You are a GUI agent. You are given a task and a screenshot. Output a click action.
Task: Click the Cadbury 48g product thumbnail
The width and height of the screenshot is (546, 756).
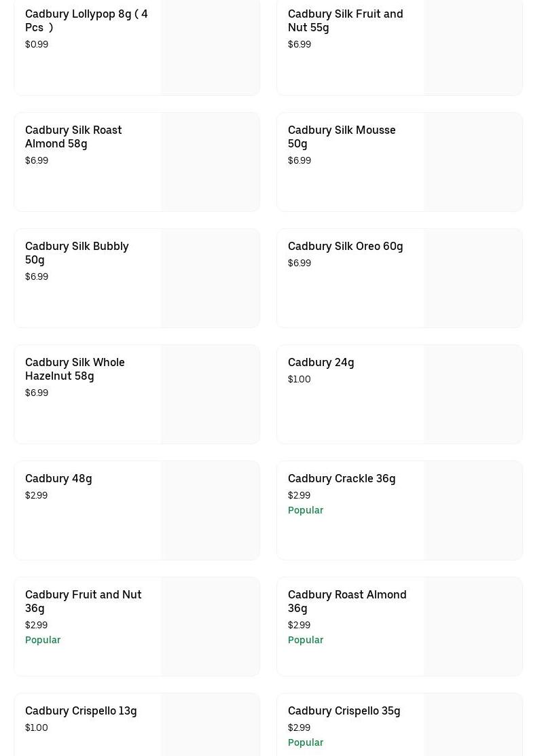(210, 511)
